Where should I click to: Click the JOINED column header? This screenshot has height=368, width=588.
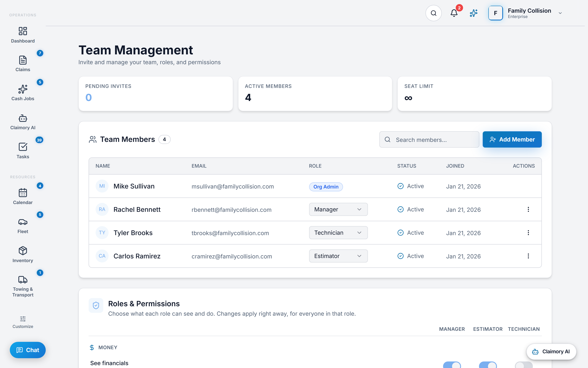pos(455,166)
